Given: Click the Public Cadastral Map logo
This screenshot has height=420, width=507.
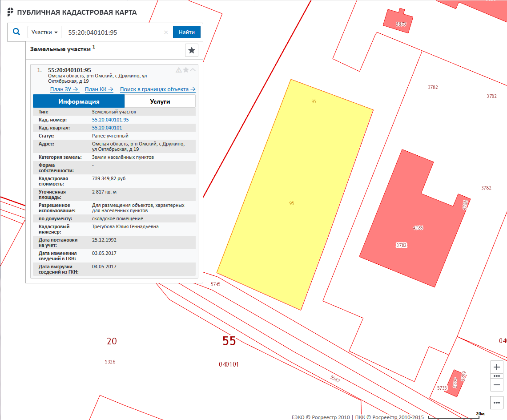Looking at the screenshot, I should tap(11, 12).
